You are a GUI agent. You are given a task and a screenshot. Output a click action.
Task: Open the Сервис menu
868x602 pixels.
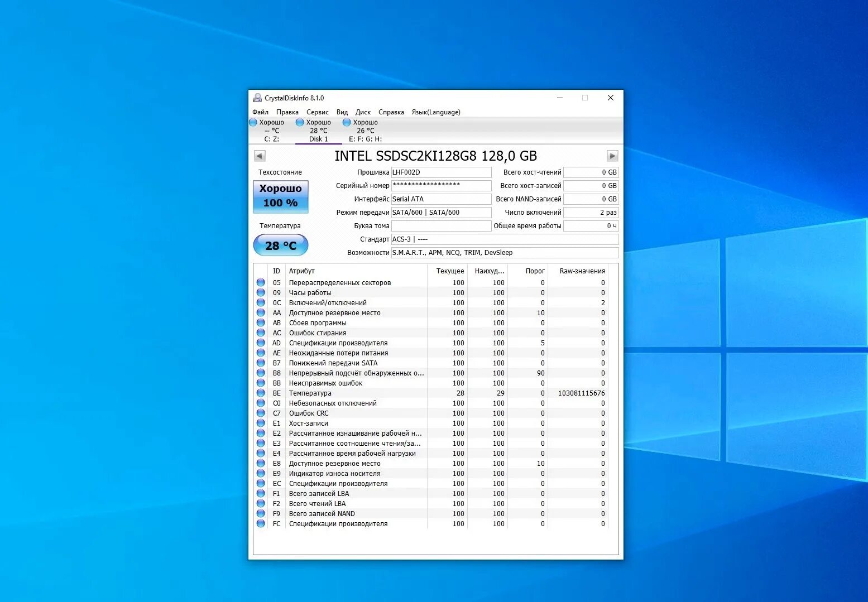pyautogui.click(x=318, y=112)
